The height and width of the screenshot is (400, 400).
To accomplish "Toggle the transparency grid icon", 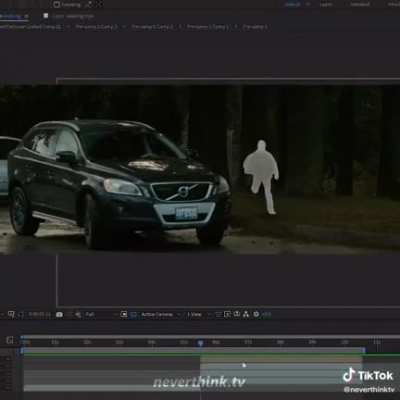I will click(133, 314).
